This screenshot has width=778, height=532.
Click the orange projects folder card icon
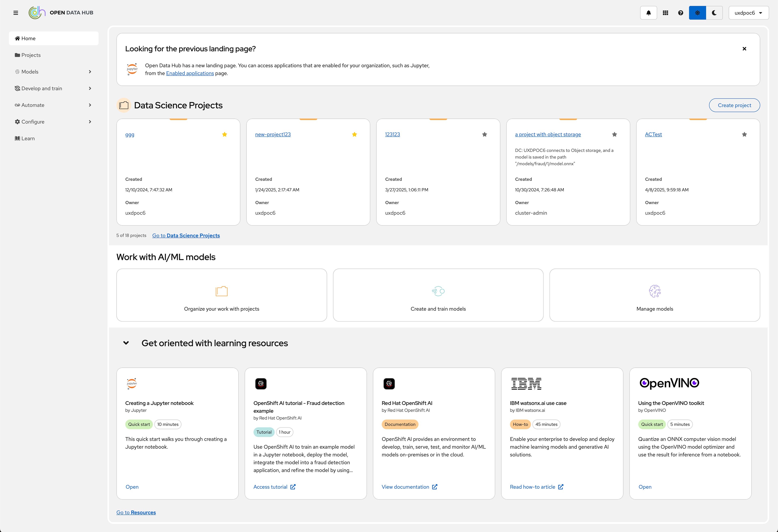tap(222, 291)
